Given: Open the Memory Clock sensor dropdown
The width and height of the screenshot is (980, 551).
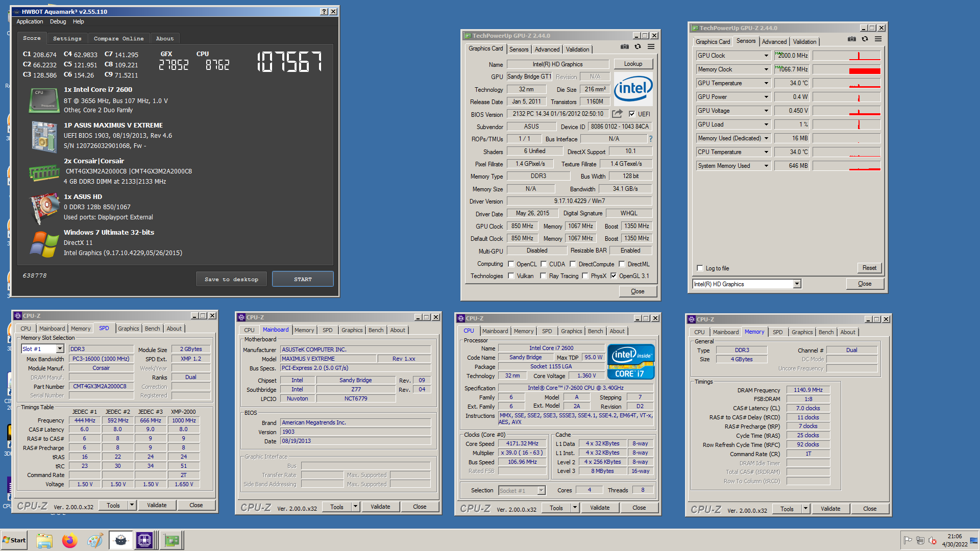Looking at the screenshot, I should pyautogui.click(x=766, y=69).
